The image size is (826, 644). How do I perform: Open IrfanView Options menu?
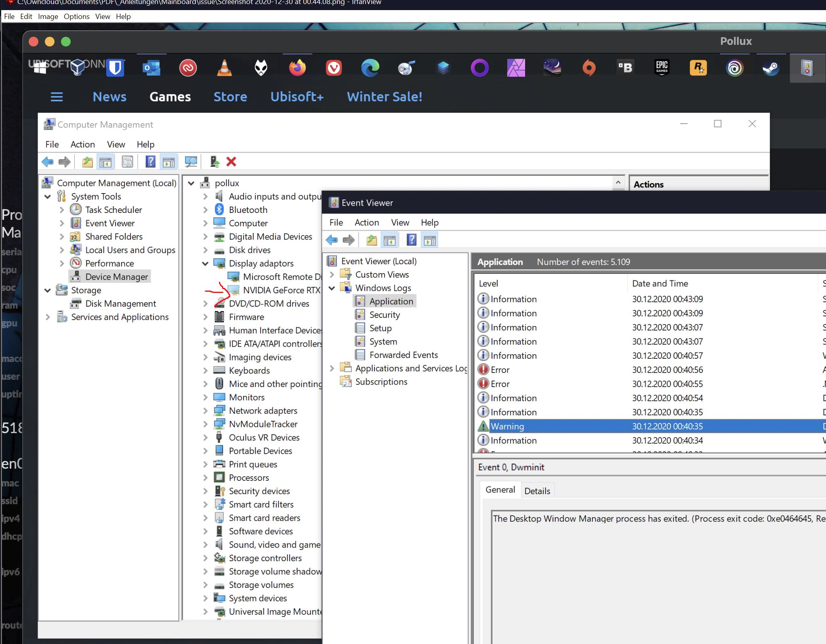pyautogui.click(x=76, y=17)
